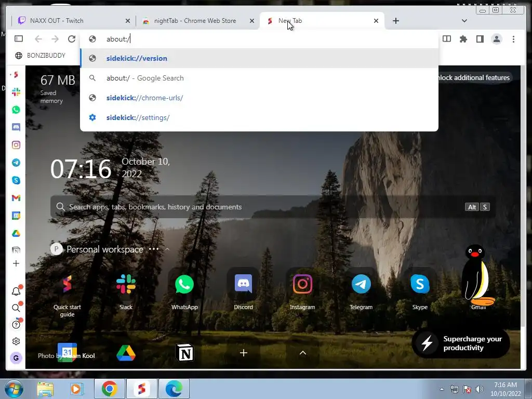Open the extensions puzzle icon
This screenshot has width=532, height=399.
coord(463,39)
